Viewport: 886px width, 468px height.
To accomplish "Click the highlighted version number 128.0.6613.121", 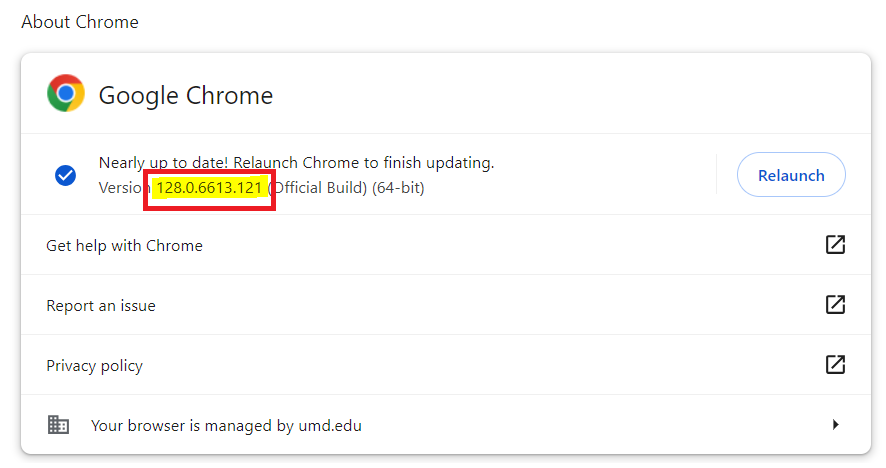I will pos(209,188).
